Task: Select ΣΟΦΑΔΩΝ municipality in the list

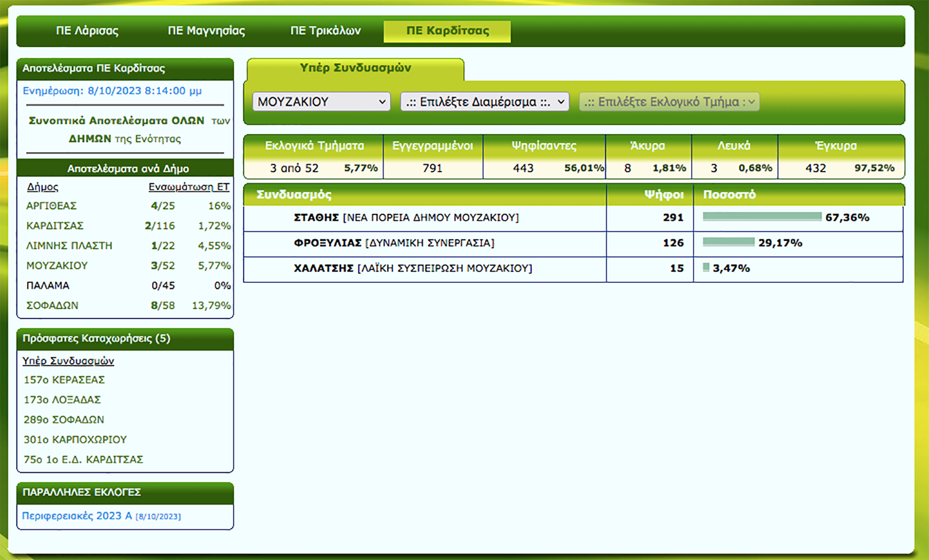Action: (52, 305)
